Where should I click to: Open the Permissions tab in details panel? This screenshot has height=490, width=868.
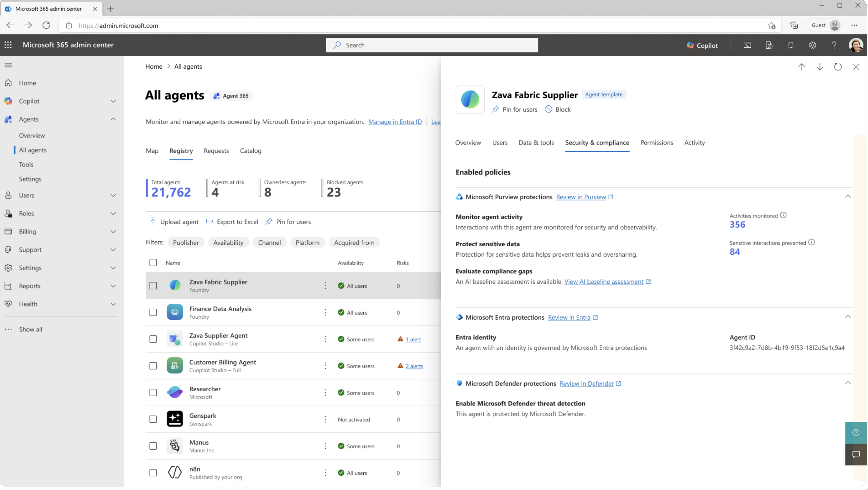coord(657,143)
